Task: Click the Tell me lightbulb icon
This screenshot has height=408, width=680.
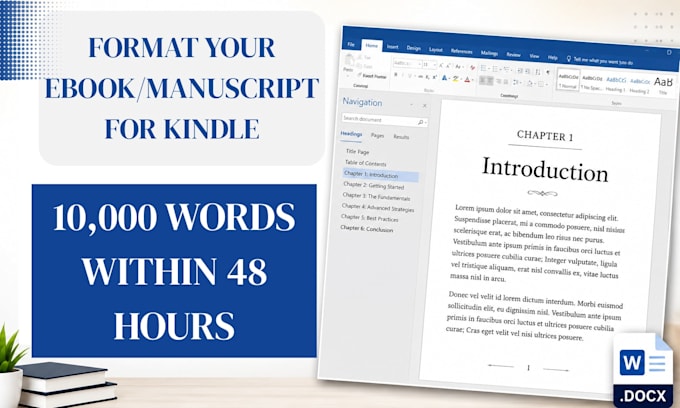Action: (x=569, y=59)
